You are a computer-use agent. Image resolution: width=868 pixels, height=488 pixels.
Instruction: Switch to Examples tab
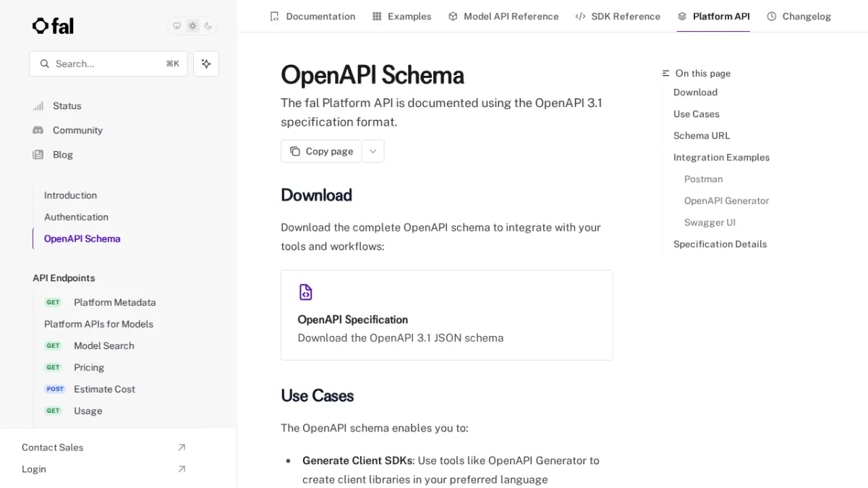tap(401, 16)
